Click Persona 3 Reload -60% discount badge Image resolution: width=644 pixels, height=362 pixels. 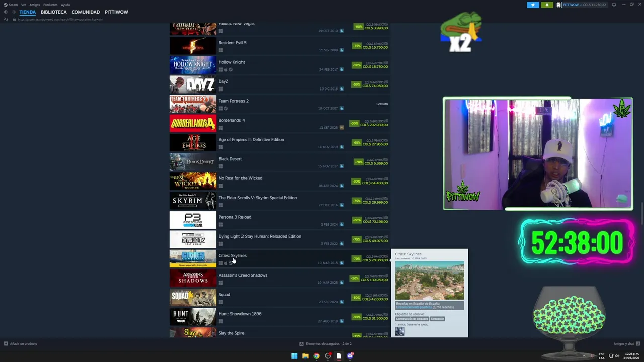pyautogui.click(x=357, y=220)
